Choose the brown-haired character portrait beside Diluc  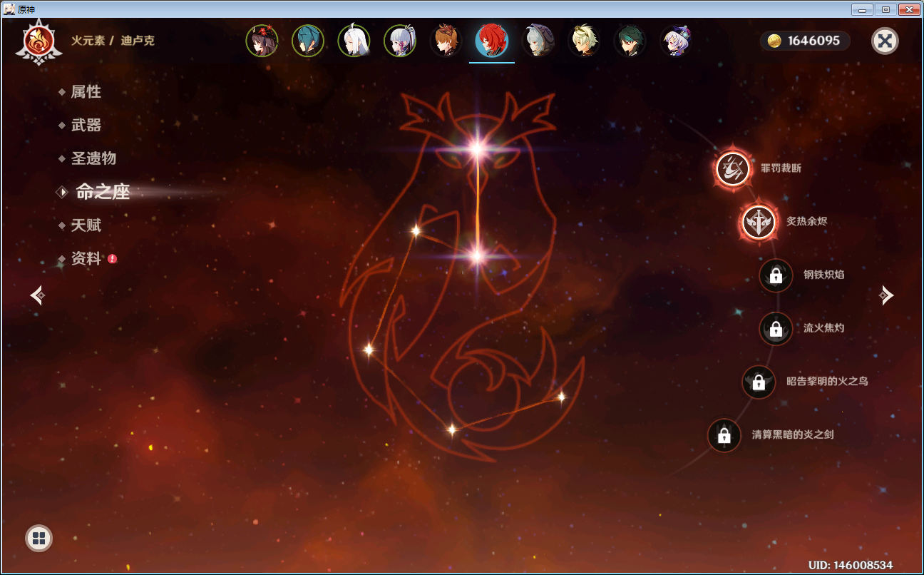446,41
